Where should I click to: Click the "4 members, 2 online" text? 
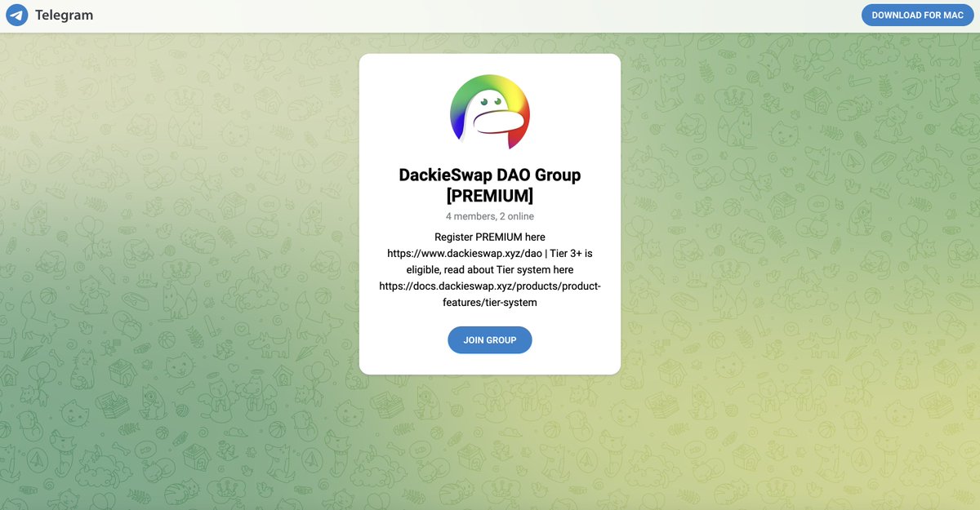[x=490, y=216]
